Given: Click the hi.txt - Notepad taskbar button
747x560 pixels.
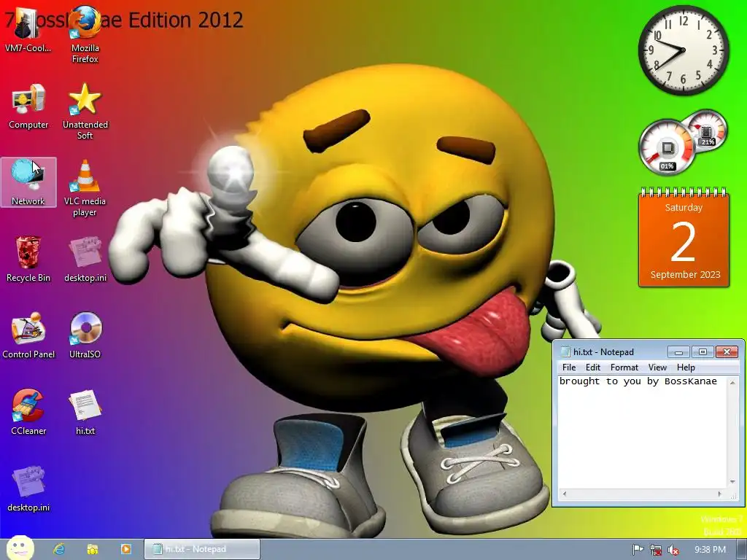Looking at the screenshot, I should [x=202, y=549].
